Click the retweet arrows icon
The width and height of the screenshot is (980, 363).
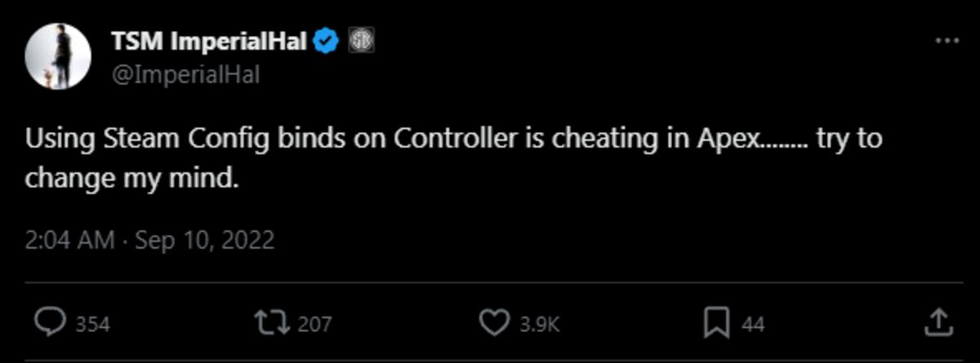[273, 324]
